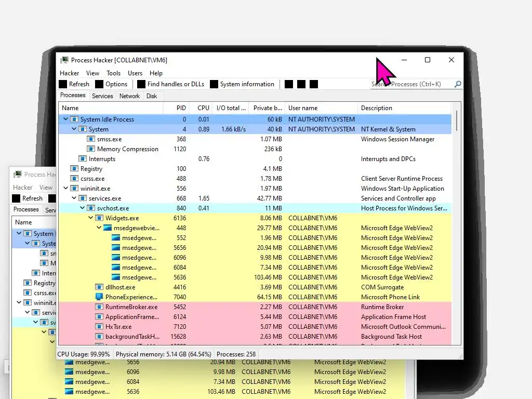Screen dimensions: 532x399
Task: Click the Registry process icon in front window
Action: (x=74, y=169)
